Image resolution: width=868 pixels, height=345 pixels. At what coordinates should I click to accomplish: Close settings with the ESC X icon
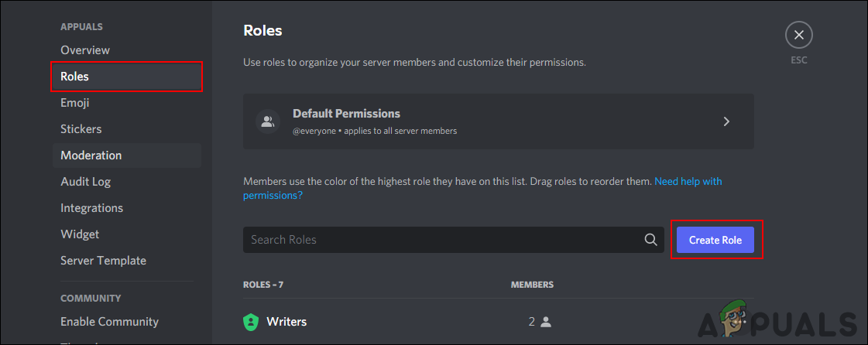click(x=798, y=35)
